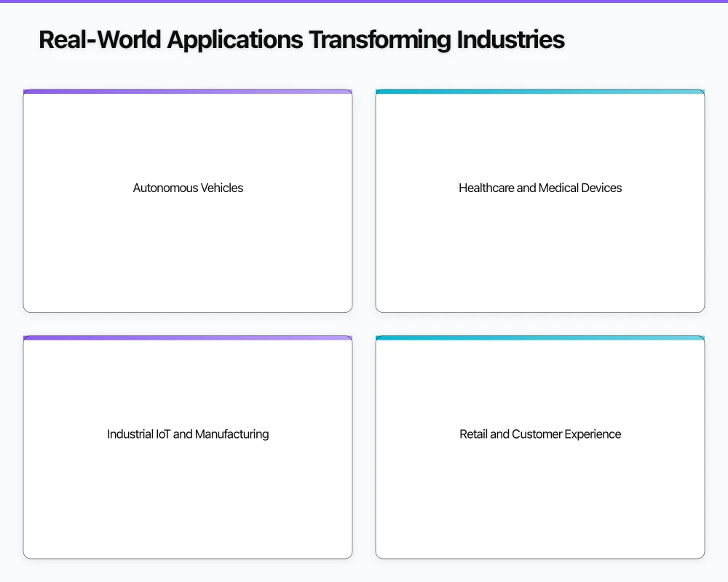The image size is (728, 582).
Task: Click the gap between the four cards
Action: [x=364, y=324]
